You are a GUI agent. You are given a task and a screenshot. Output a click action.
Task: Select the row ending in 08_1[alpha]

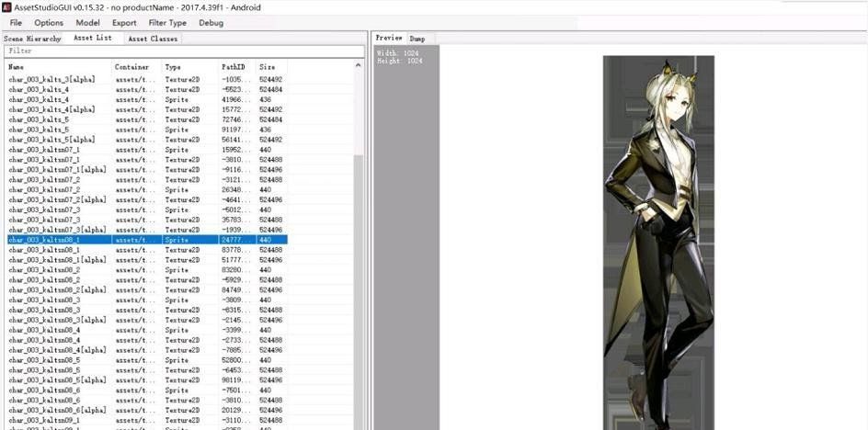pyautogui.click(x=147, y=259)
